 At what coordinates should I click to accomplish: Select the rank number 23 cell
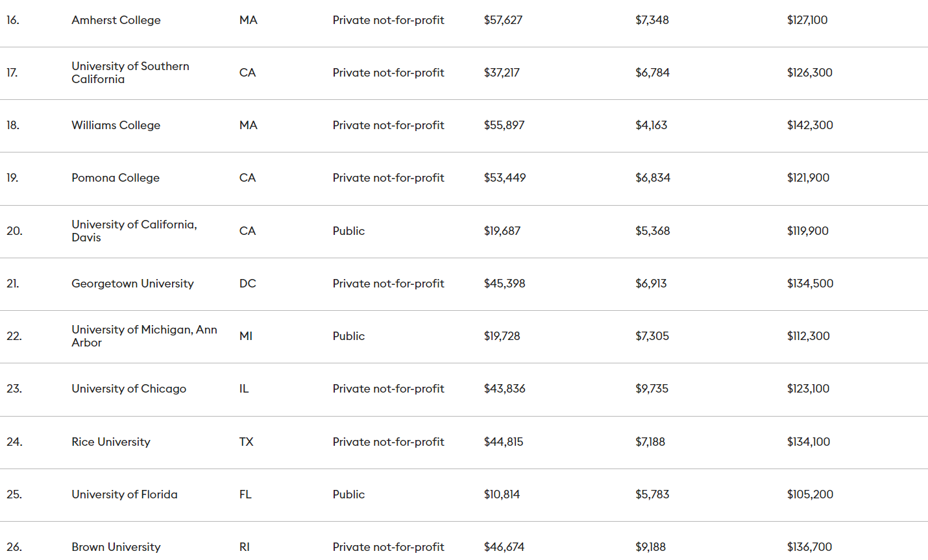tap(14, 389)
